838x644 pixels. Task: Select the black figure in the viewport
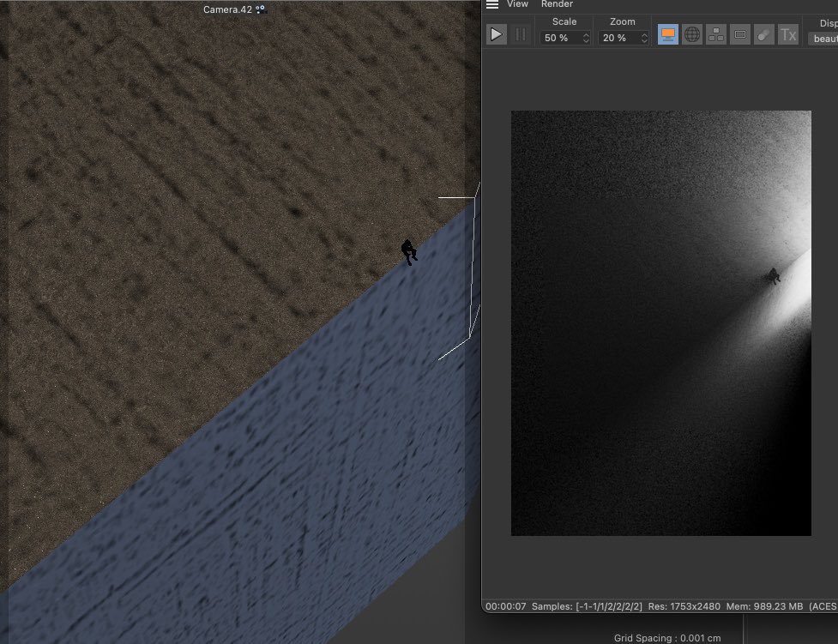click(409, 252)
